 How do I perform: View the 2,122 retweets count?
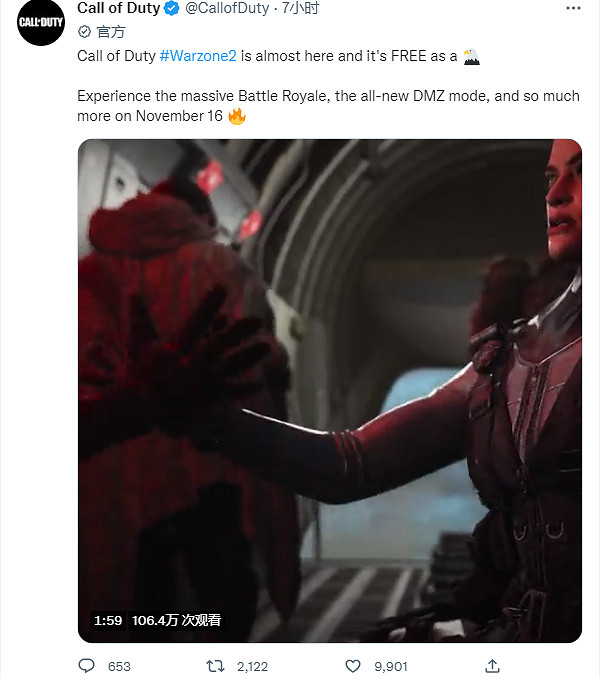pyautogui.click(x=253, y=666)
